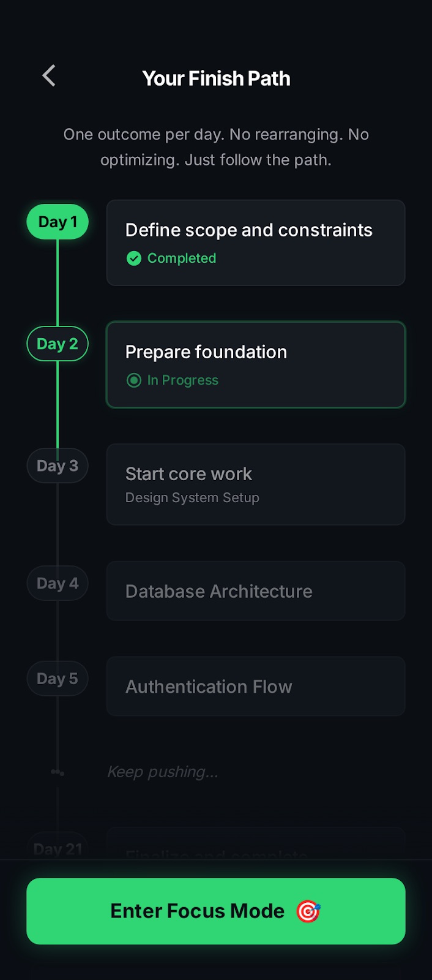Click the green progress line between Day 1 and Day 2
The width and height of the screenshot is (432, 980).
(x=57, y=282)
